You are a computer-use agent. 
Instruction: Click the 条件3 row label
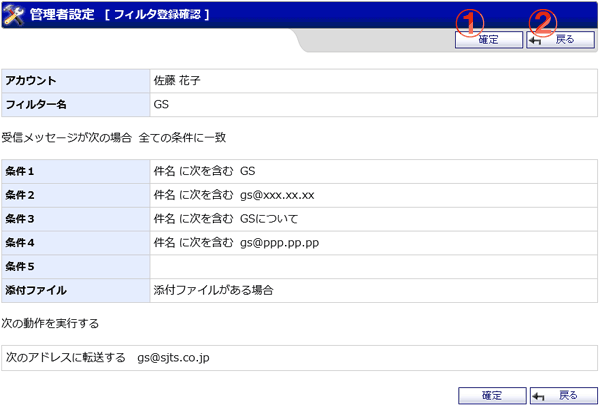(20, 219)
